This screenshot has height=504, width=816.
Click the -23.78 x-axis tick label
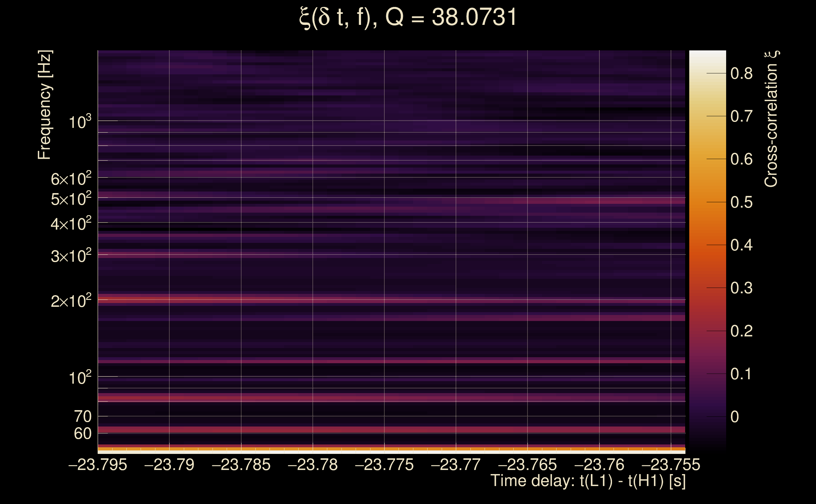[312, 465]
